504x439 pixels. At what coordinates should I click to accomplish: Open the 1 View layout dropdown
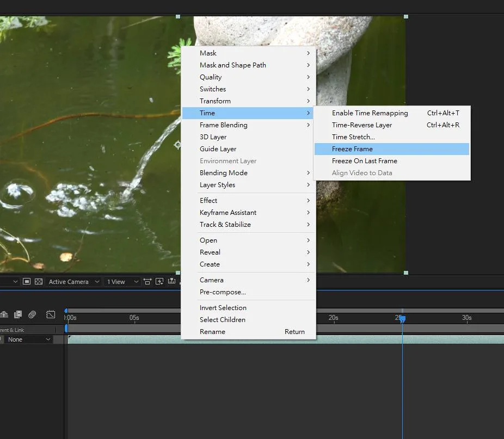pos(122,282)
